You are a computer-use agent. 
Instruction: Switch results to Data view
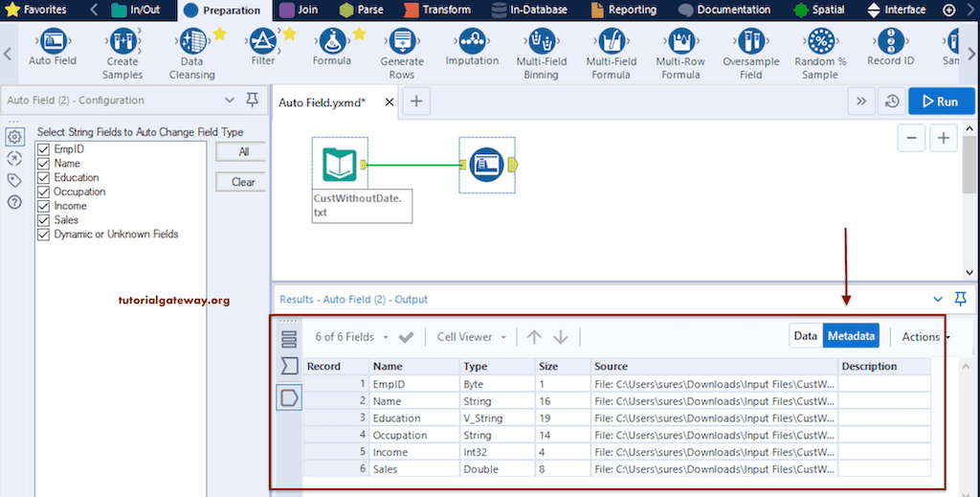[x=805, y=336]
